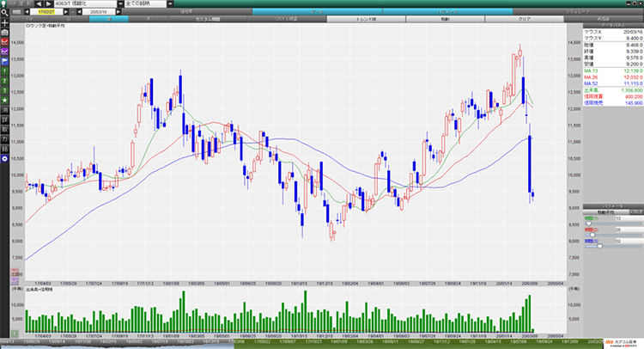Image resolution: width=644 pixels, height=349 pixels.
Task: Click the red chart icon in the sidebar
Action: [x=5, y=41]
